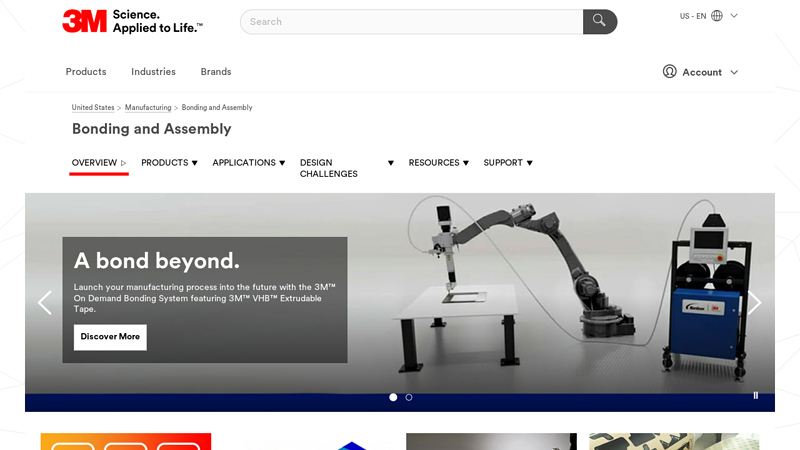Focus the Search input field

[x=412, y=21]
